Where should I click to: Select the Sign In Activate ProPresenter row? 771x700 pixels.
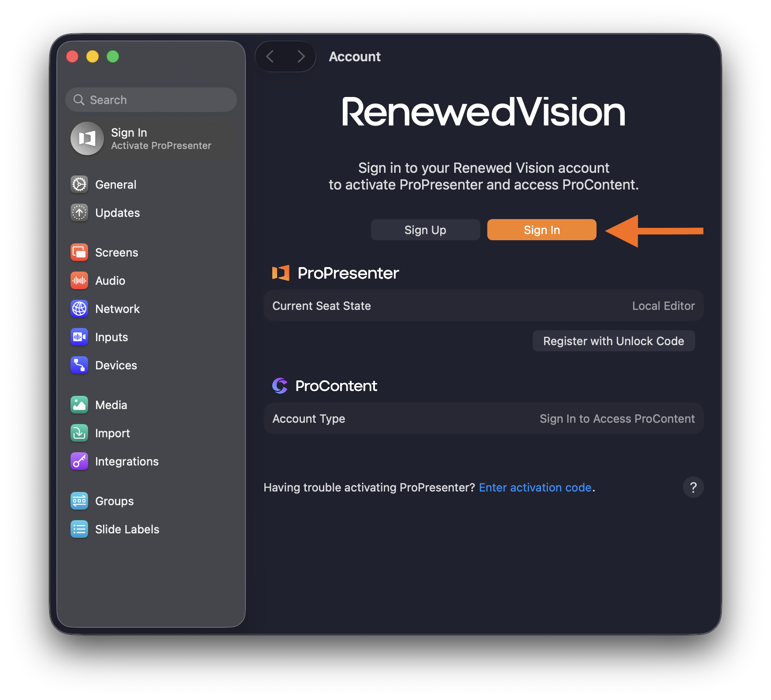coord(151,138)
